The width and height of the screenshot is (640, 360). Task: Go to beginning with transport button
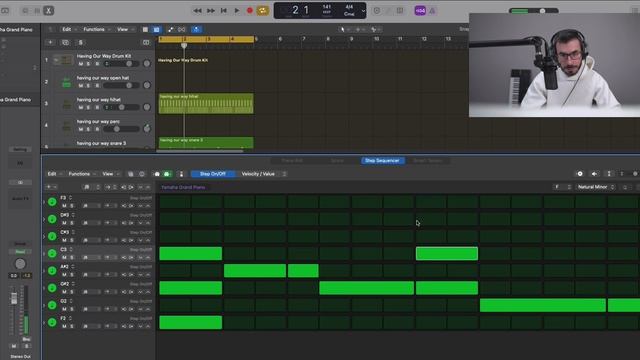pos(224,11)
